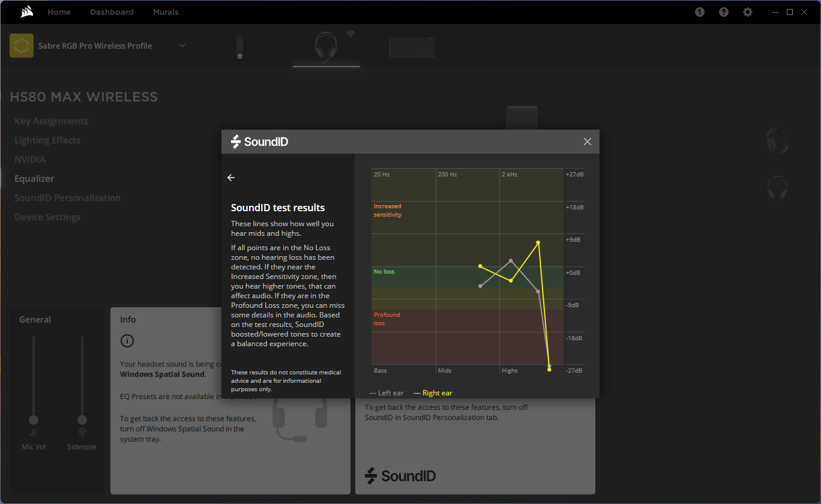
Task: Close the SoundID dialog
Action: (588, 142)
